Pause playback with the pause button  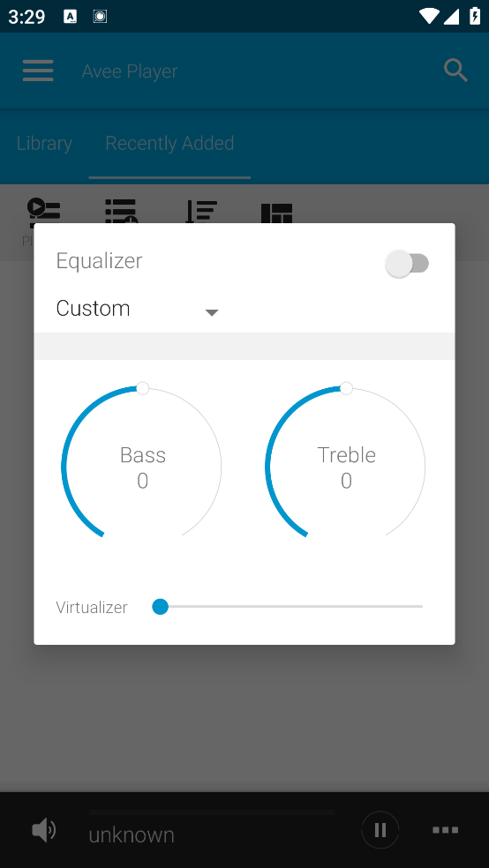[x=380, y=830]
